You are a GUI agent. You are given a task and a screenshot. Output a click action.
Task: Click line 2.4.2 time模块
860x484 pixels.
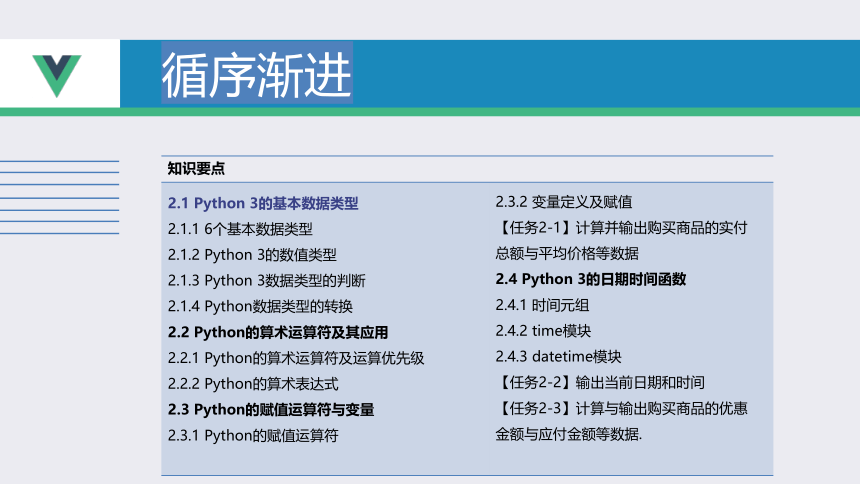pos(543,331)
